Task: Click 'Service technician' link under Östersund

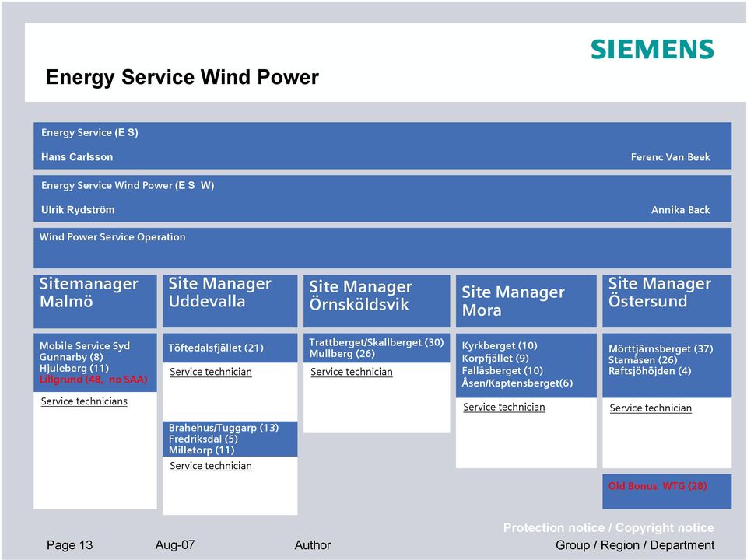Action: (x=651, y=408)
